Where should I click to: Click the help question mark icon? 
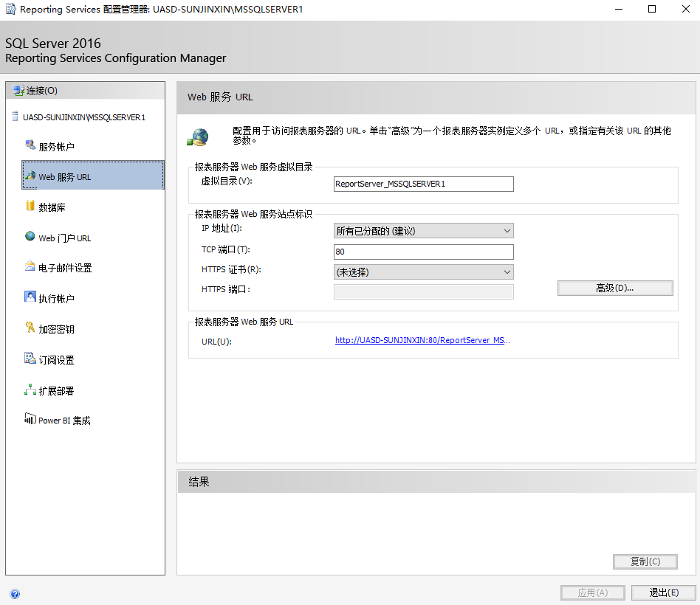click(15, 593)
